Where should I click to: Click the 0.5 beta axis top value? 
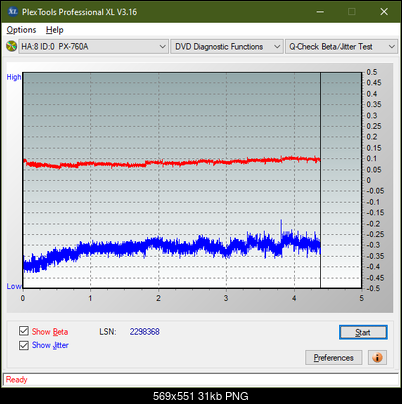pyautogui.click(x=372, y=72)
